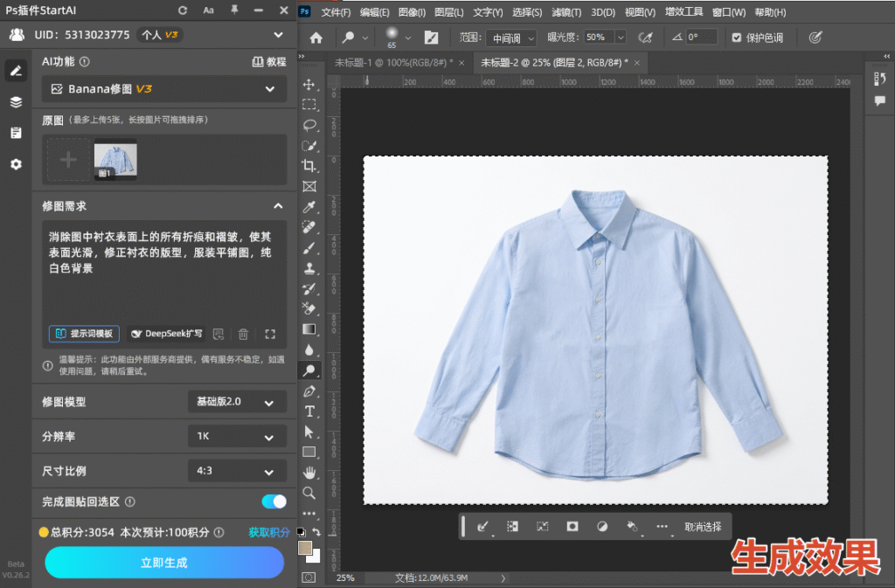Click the foreground color swatch

click(x=305, y=548)
